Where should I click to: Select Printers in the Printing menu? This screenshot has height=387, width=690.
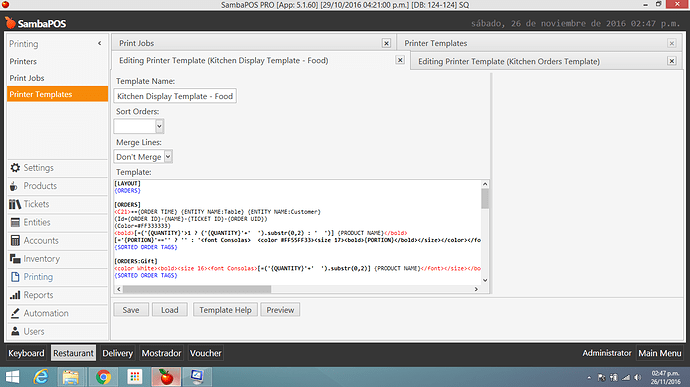point(23,61)
